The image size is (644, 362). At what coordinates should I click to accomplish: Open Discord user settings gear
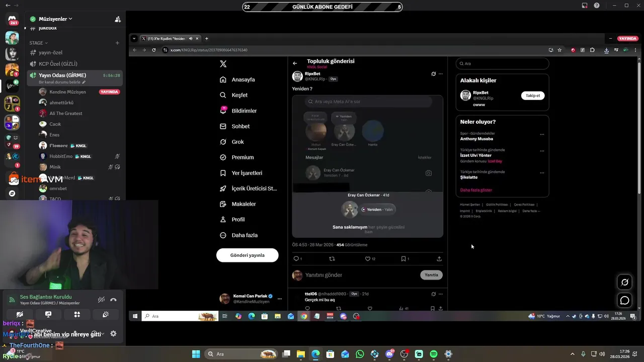point(113,333)
